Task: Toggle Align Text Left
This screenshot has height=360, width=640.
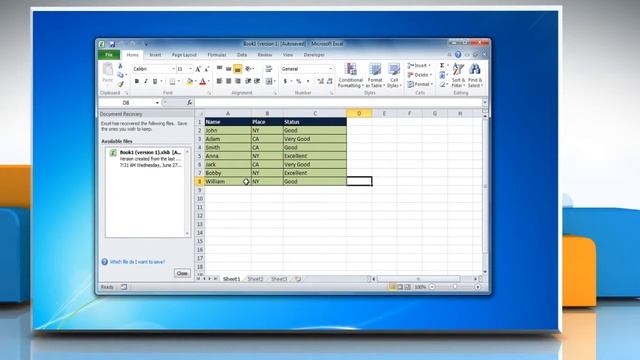Action: (x=220, y=81)
